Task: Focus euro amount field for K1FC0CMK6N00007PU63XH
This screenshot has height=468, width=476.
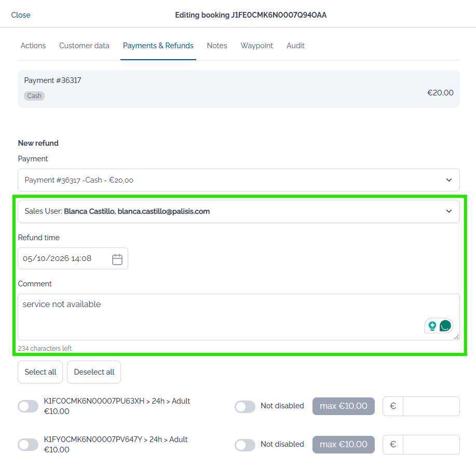Action: pyautogui.click(x=431, y=406)
